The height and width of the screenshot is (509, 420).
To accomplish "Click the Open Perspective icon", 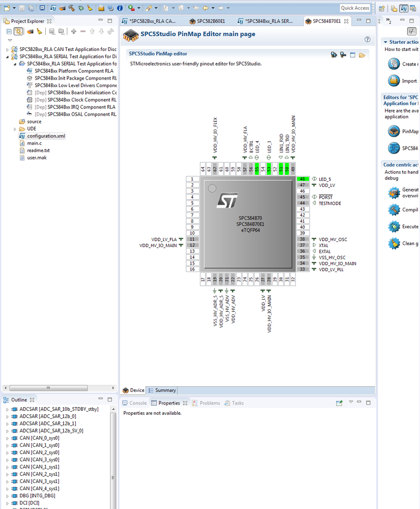I will [382, 8].
